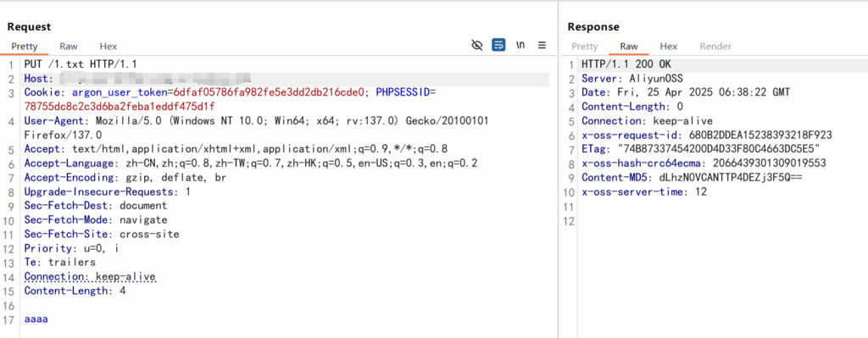Open the Request Hex tab
This screenshot has height=338, width=868.
point(108,47)
